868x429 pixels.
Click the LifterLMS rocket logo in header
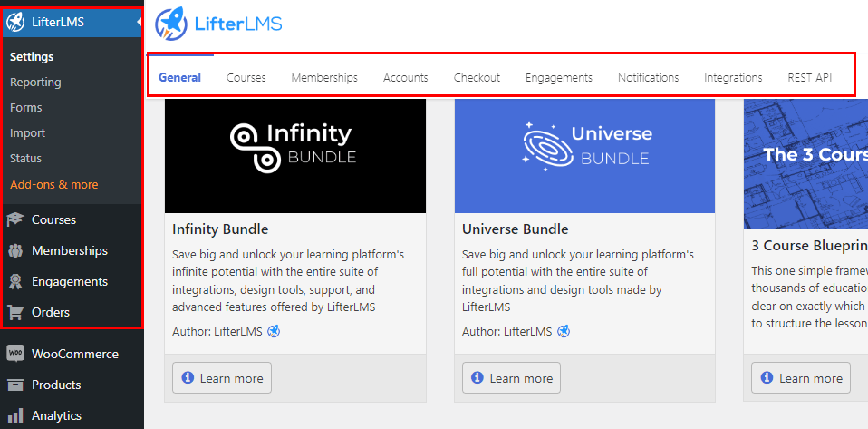click(171, 24)
